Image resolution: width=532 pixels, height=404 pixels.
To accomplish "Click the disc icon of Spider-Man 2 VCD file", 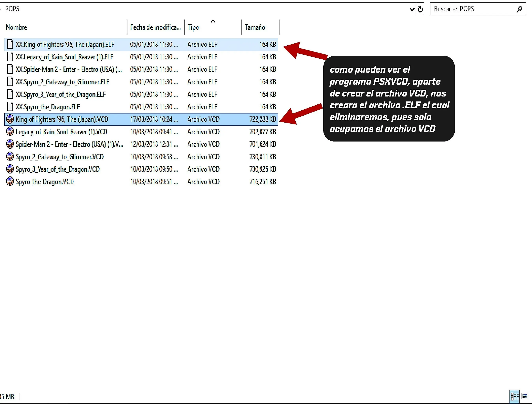I will [x=10, y=144].
